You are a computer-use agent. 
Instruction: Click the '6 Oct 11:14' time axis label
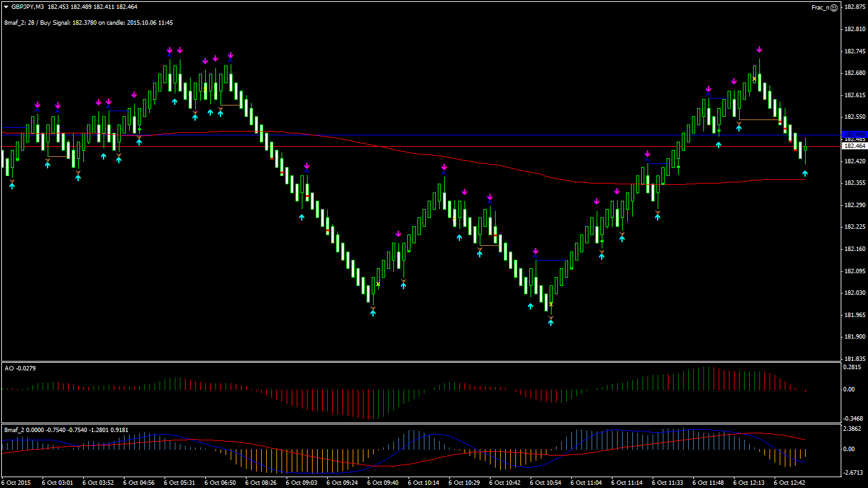[x=627, y=483]
